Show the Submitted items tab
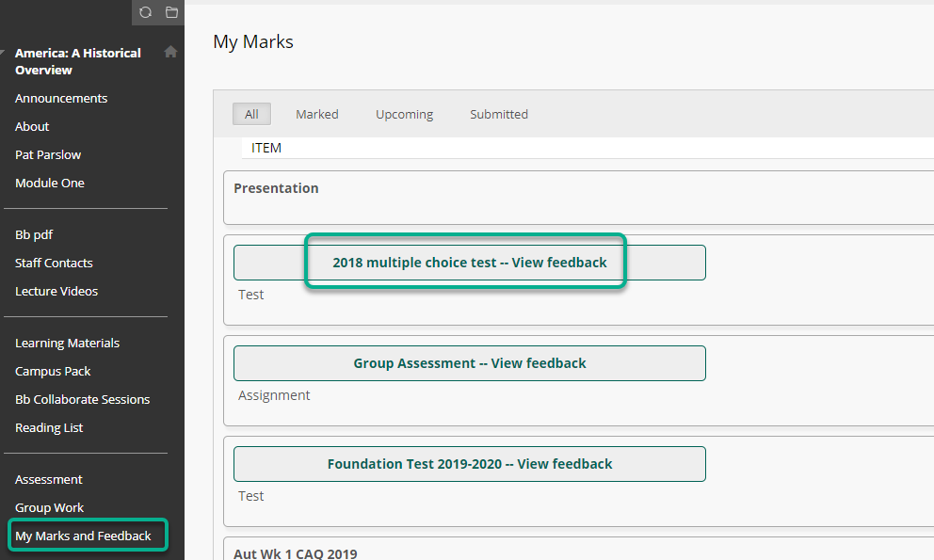This screenshot has width=934, height=560. click(x=499, y=114)
